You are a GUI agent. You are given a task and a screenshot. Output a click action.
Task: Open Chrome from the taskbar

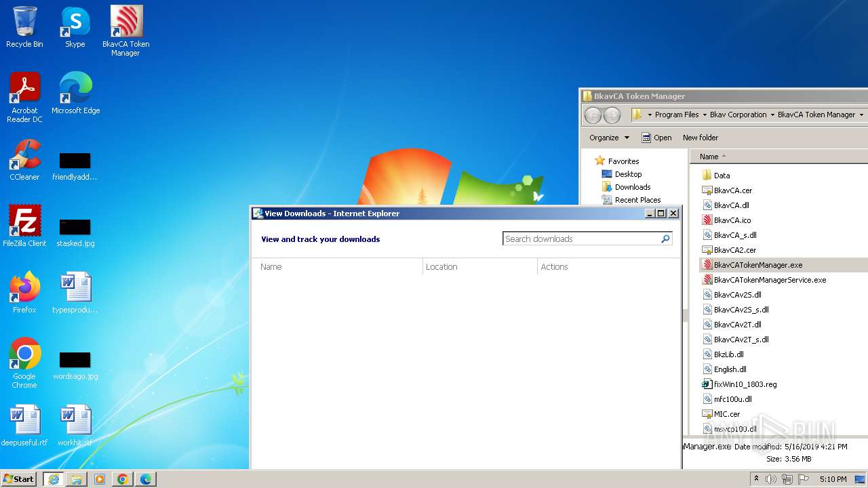pyautogui.click(x=123, y=479)
